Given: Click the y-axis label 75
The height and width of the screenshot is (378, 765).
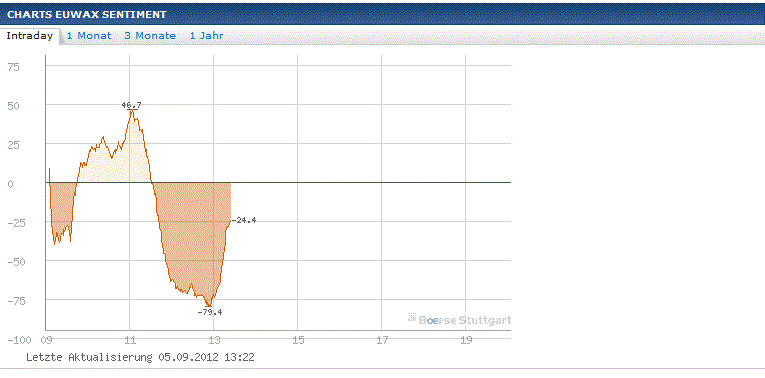Looking at the screenshot, I should point(14,67).
